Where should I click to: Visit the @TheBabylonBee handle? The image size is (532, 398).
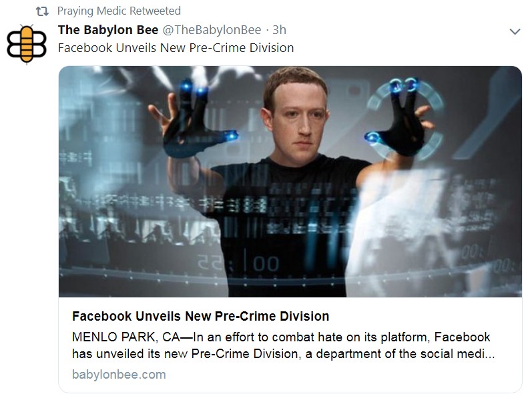pyautogui.click(x=212, y=30)
